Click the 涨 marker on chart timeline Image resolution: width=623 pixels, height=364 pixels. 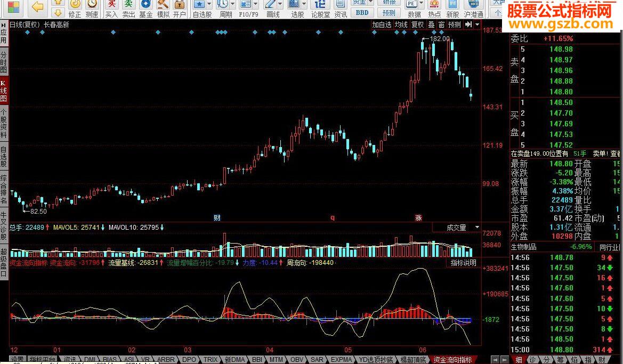(x=418, y=218)
